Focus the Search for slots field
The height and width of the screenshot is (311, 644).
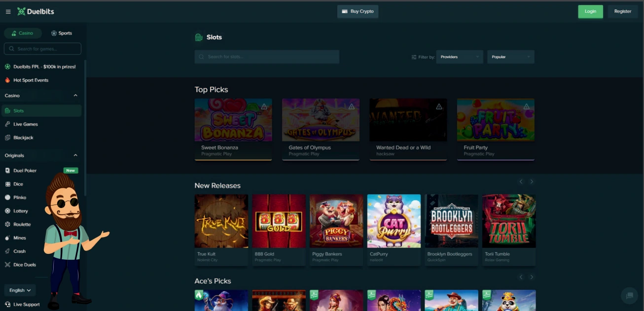click(x=267, y=57)
